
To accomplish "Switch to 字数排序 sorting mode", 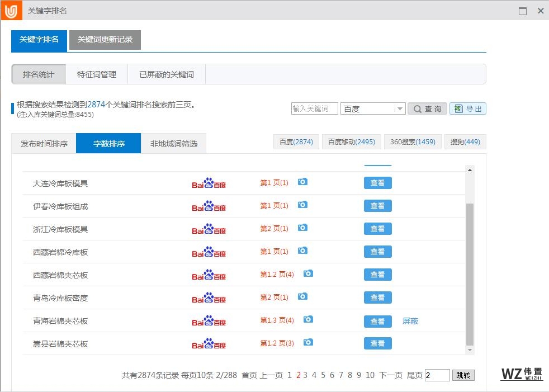I will [108, 143].
